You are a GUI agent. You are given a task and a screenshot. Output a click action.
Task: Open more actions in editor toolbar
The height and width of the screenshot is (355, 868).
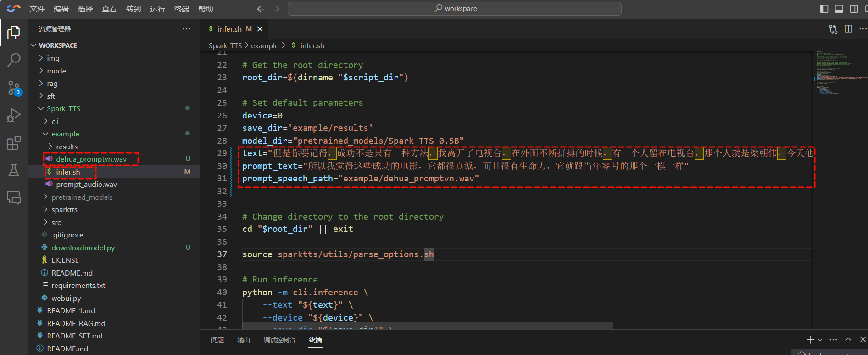coord(863,29)
